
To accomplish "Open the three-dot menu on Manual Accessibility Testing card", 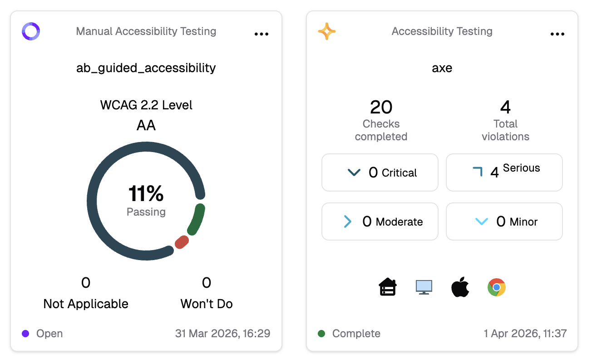I will pyautogui.click(x=261, y=34).
